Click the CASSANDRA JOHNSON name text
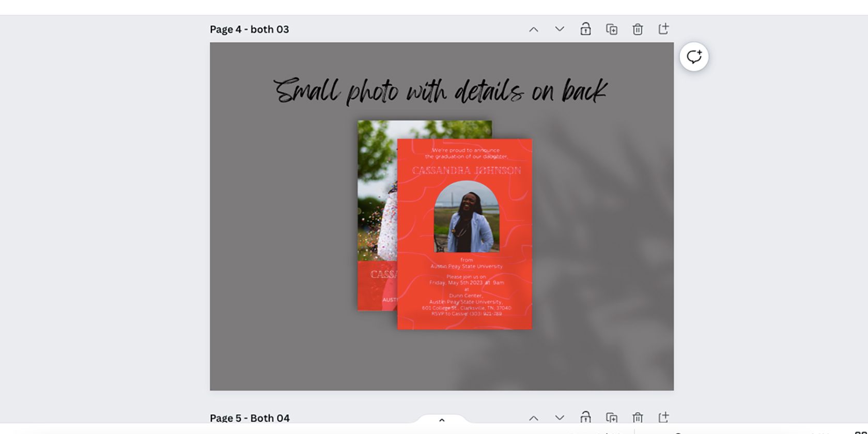868x434 pixels. pos(467,171)
